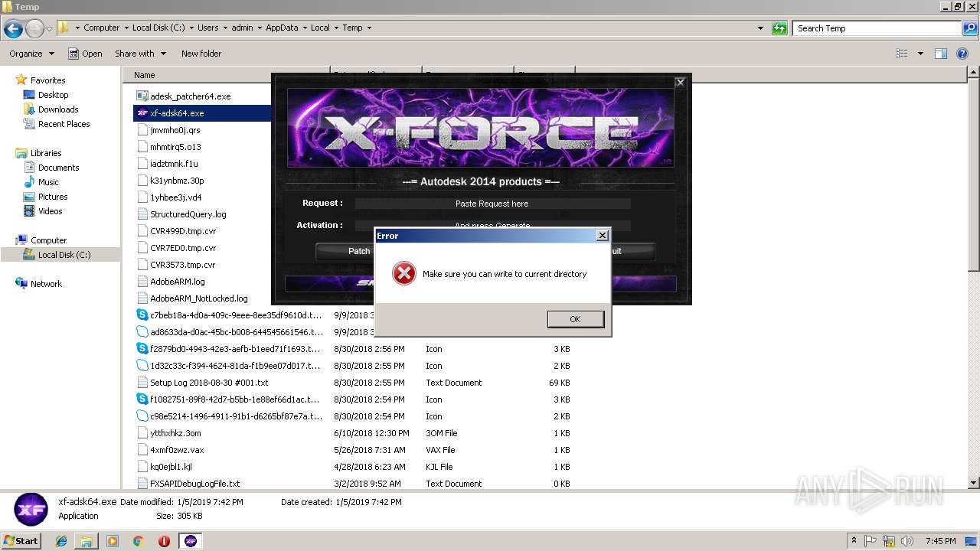Viewport: 980px width, 551px height.
Task: Select file CVR499D.tmp.cvr
Action: point(183,231)
